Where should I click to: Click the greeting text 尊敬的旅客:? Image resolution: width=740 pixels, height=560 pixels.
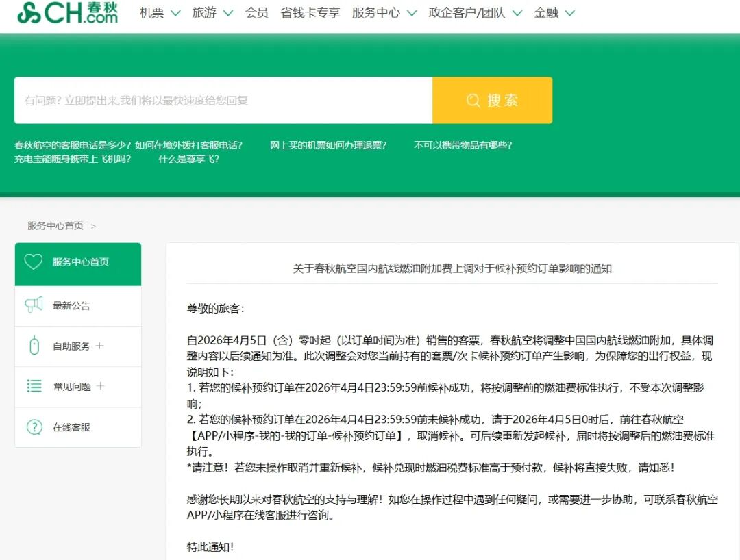tap(216, 308)
